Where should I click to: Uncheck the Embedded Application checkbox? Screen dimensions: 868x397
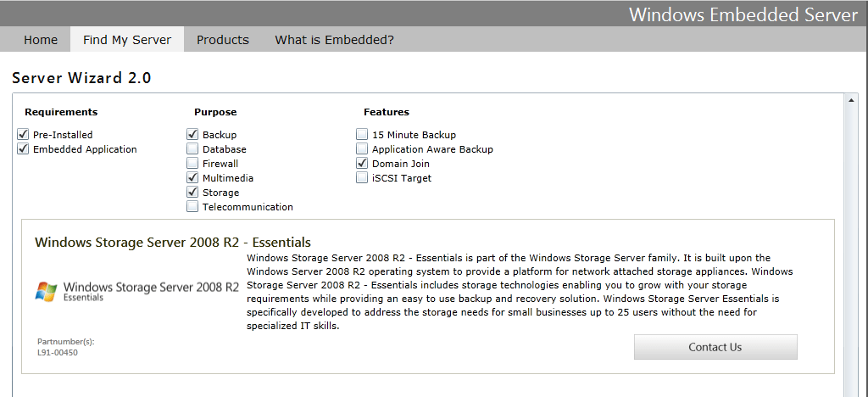point(23,149)
